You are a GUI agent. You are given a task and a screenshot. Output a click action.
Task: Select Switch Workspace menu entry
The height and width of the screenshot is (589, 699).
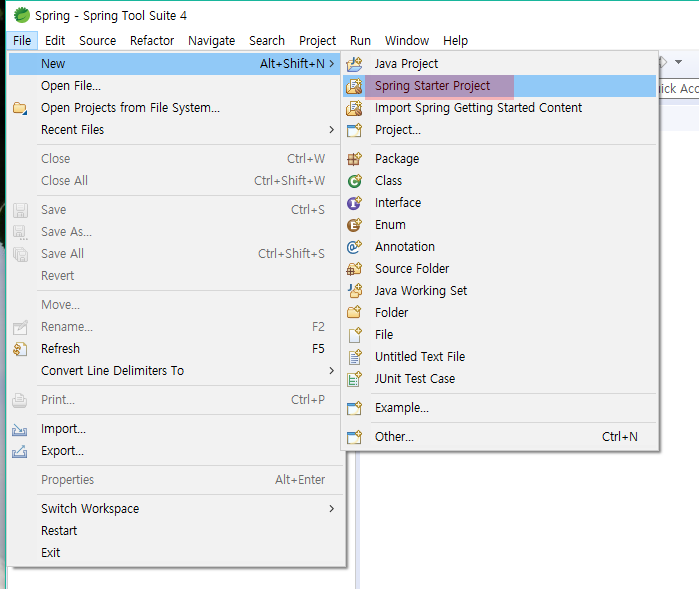174,509
